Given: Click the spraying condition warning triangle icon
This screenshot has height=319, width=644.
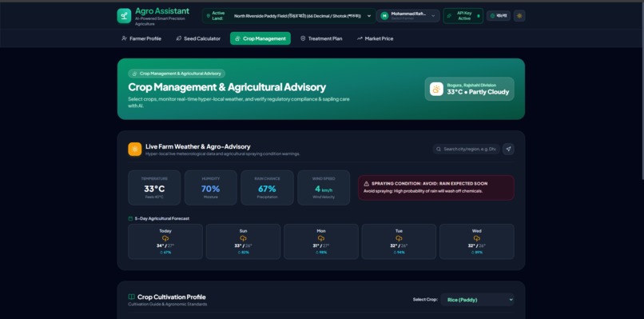Looking at the screenshot, I should (367, 184).
